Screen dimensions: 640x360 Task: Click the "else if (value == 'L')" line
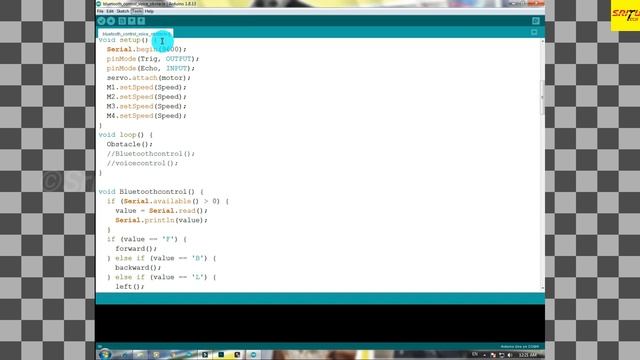point(161,277)
